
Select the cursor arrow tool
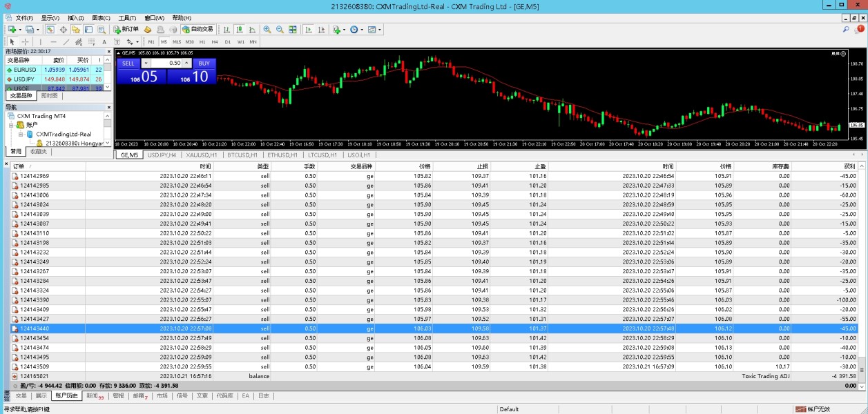pos(13,41)
